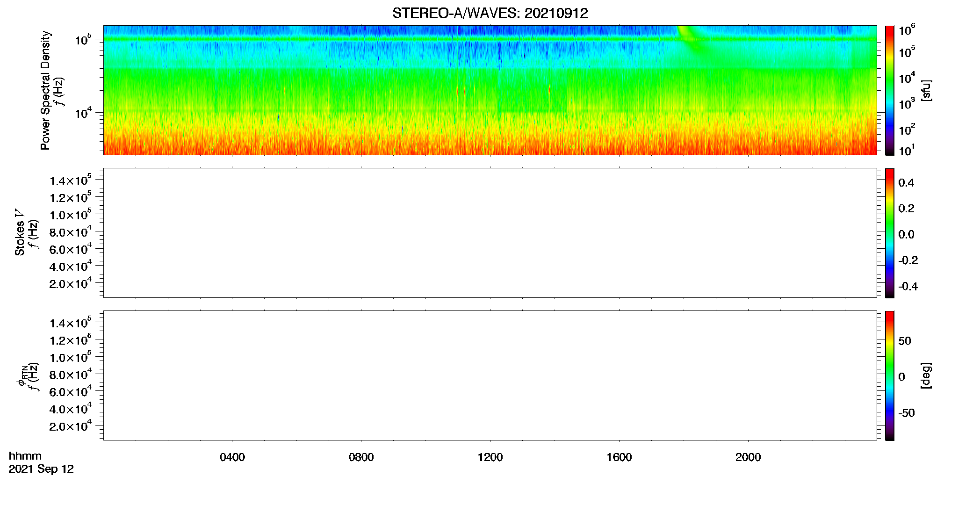Click the power spectral density color bar
This screenshot has height=505, width=980.
coord(890,90)
